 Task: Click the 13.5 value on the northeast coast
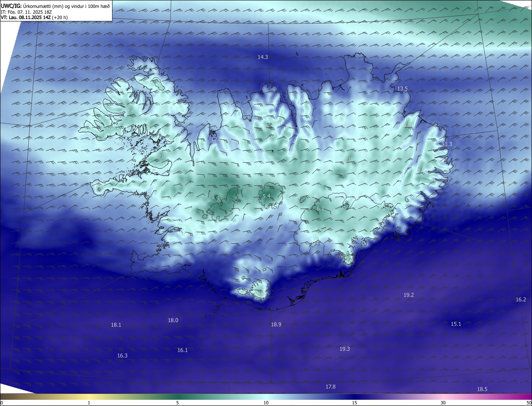tap(402, 89)
